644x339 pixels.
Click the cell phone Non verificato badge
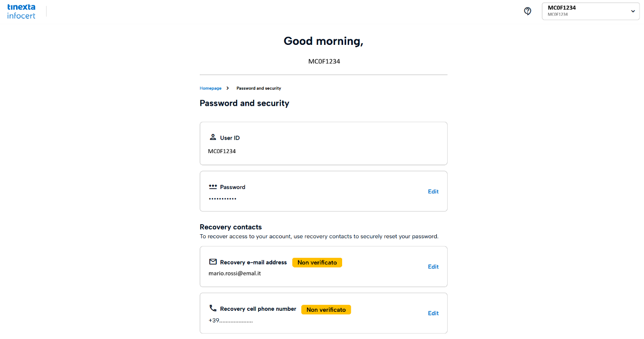coord(326,309)
